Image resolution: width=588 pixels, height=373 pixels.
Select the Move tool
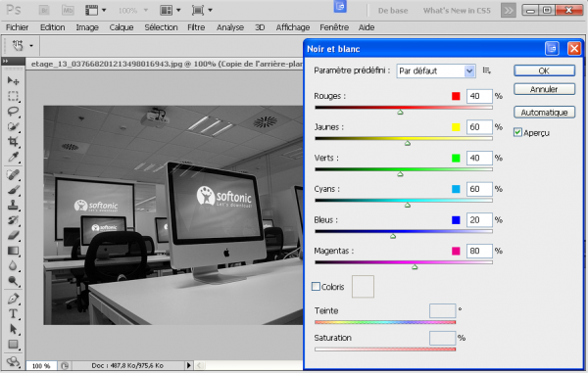coord(13,80)
